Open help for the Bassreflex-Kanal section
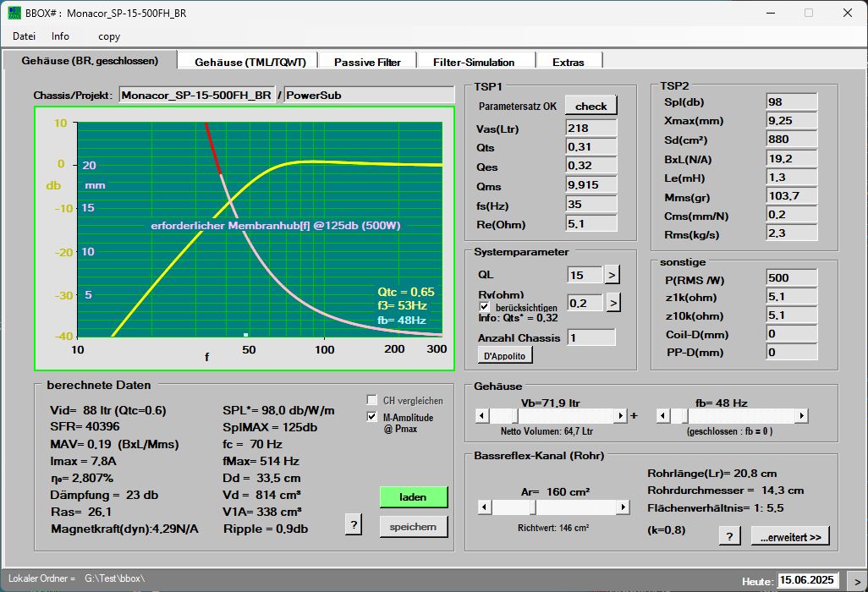Viewport: 868px width, 592px height. [x=729, y=535]
